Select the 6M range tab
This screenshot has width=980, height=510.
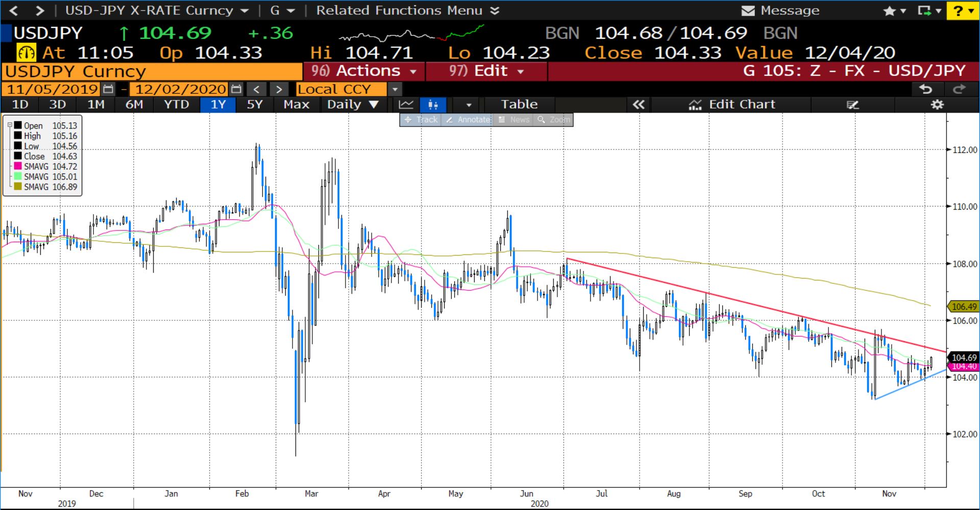134,105
